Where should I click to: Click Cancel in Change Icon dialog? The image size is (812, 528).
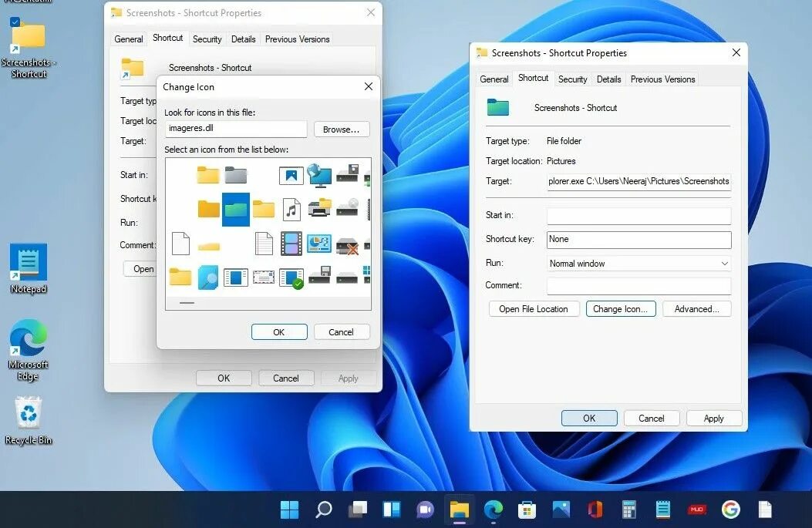click(x=342, y=331)
